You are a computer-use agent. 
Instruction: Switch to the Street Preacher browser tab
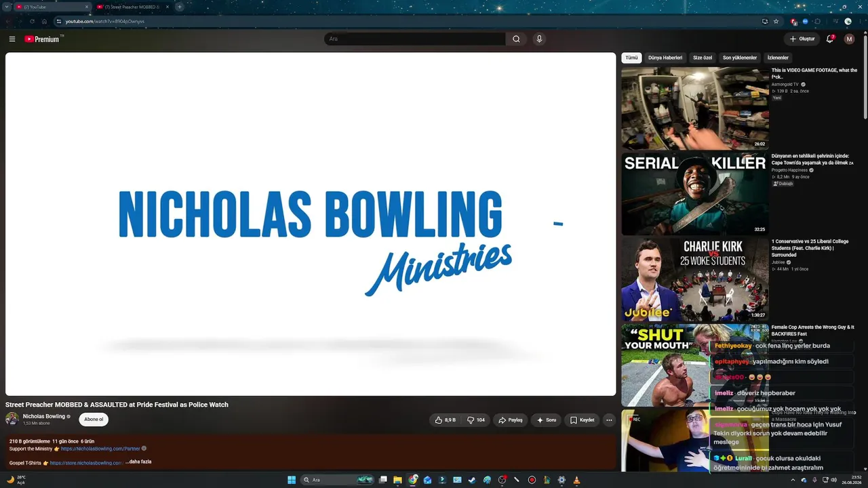133,7
